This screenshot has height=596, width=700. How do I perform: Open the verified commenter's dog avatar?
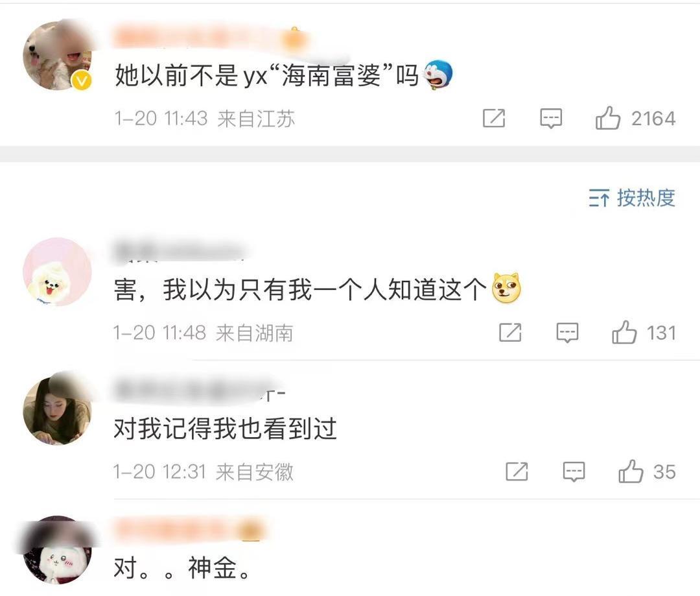[57, 56]
